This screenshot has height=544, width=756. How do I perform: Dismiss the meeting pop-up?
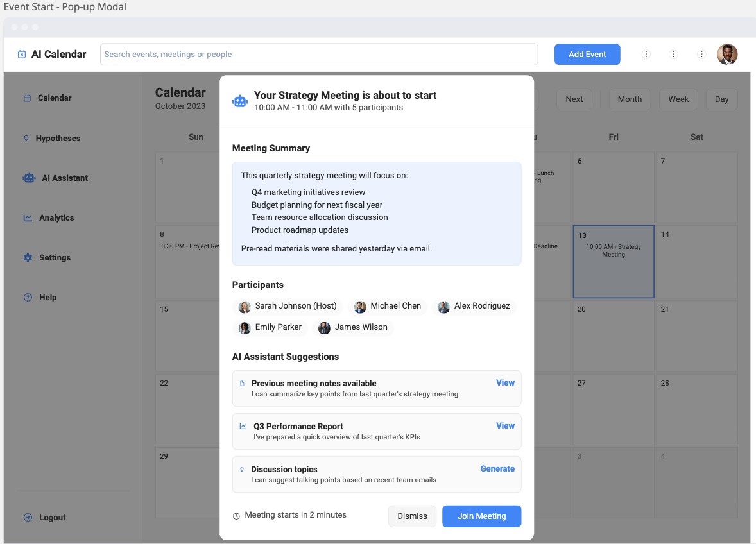412,516
